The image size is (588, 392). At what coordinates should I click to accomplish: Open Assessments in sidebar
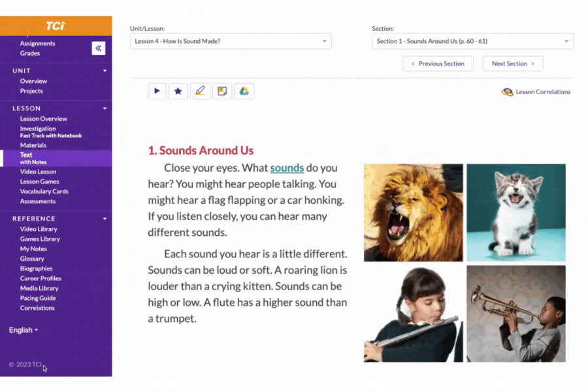point(37,201)
